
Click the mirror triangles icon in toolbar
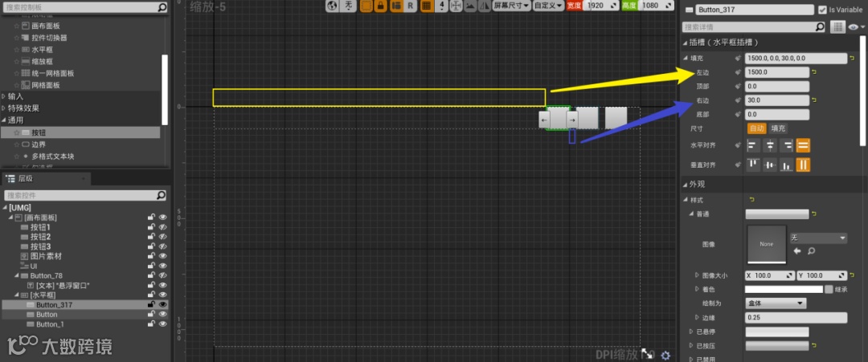tap(485, 6)
